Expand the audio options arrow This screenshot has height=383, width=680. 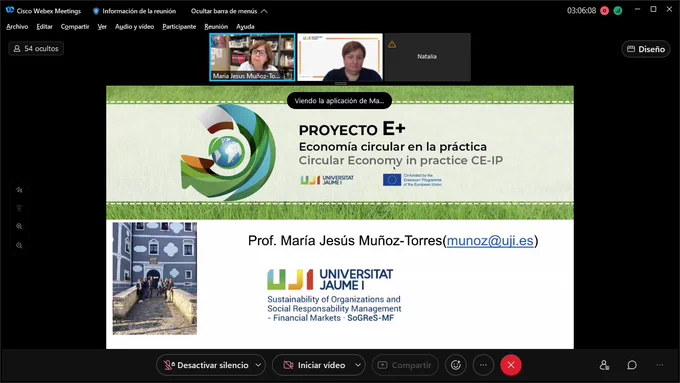[258, 365]
